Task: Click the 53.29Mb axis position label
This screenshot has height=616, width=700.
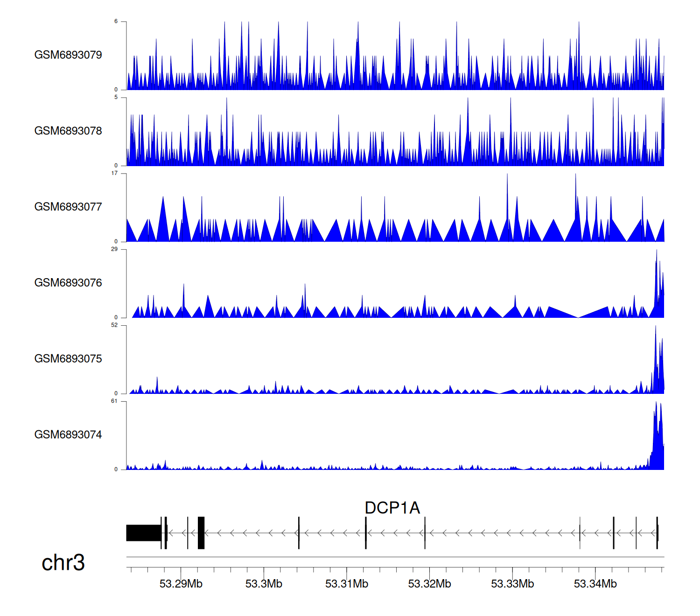Action: [181, 584]
